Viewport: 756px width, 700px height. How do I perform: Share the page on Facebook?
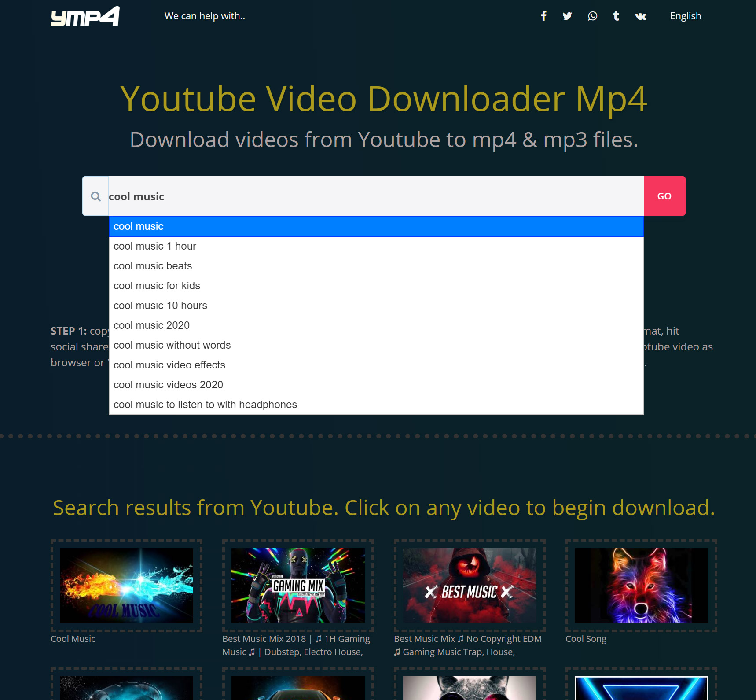543,16
